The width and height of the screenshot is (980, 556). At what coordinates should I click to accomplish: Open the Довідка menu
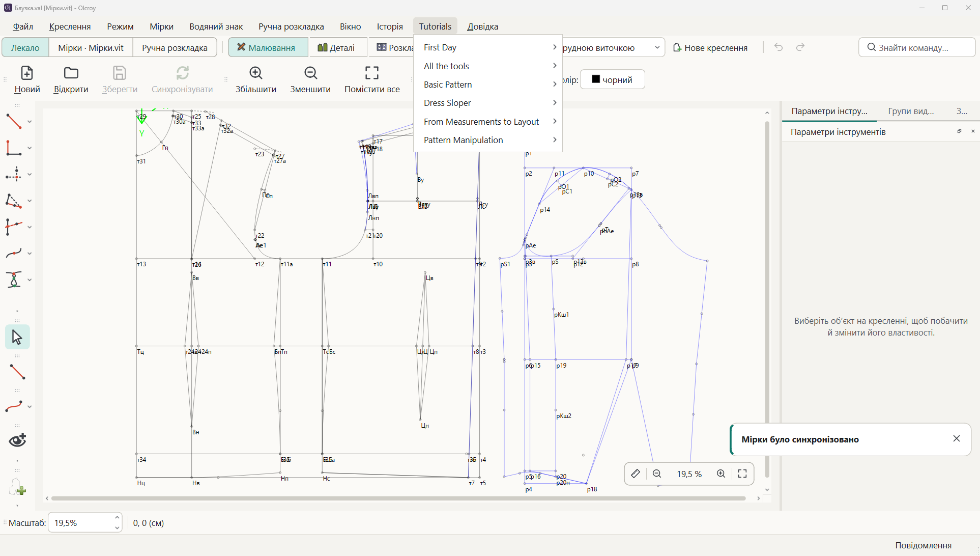(x=483, y=26)
